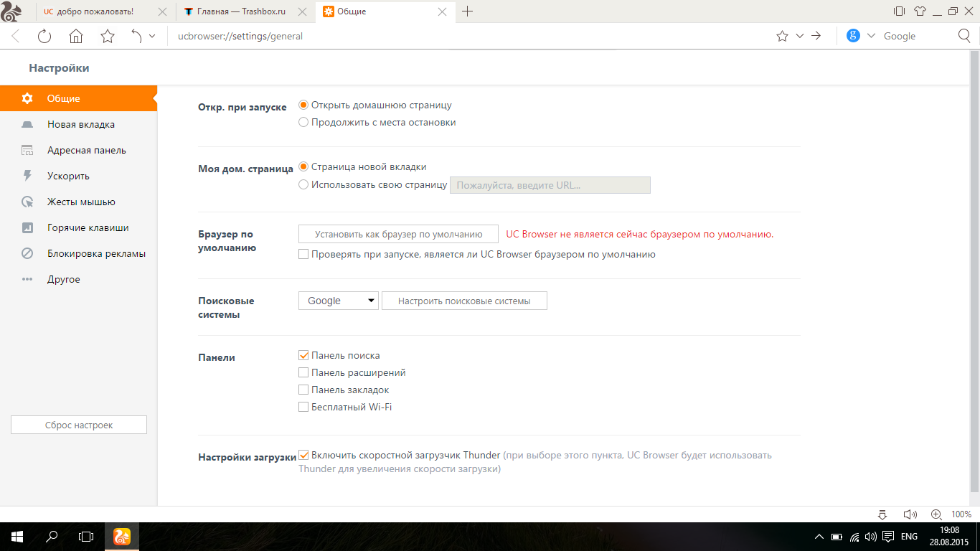This screenshot has height=551, width=980.
Task: Click "Настроить поисковые системы" button
Action: pyautogui.click(x=464, y=301)
